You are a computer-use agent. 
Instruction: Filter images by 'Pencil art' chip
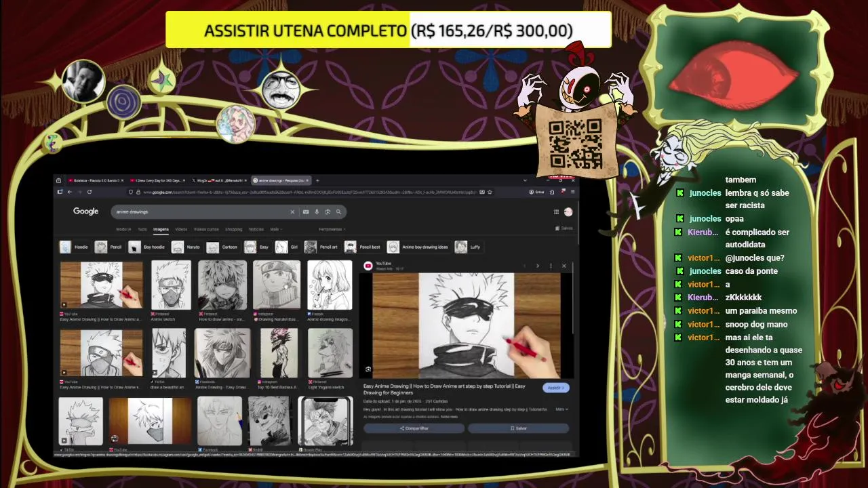[321, 247]
